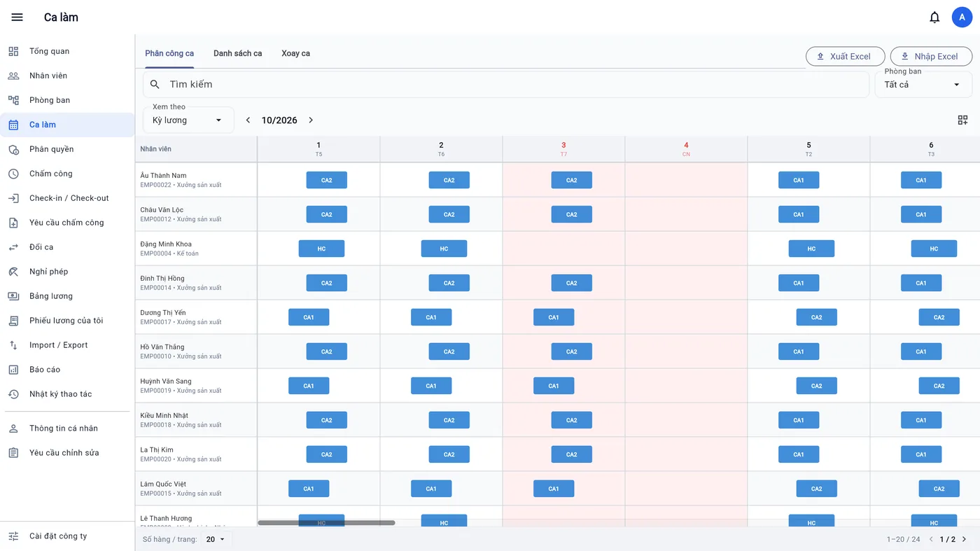Viewport: 980px width, 551px height.
Task: Switch to the Xoay ca tab
Action: 296,53
